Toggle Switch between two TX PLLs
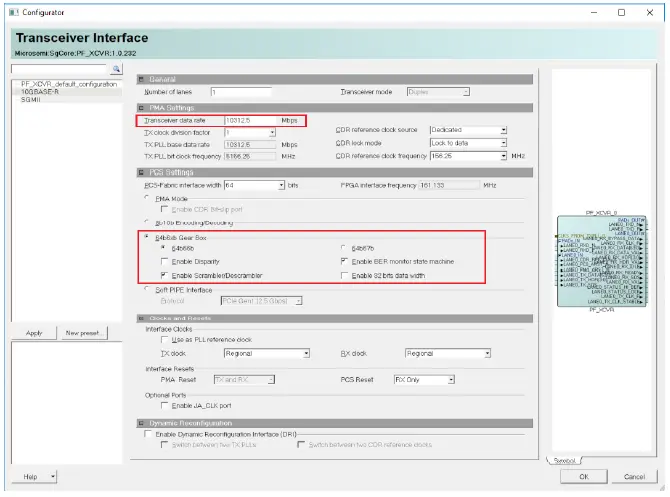Screen dimensions: 670x497 (x=164, y=445)
